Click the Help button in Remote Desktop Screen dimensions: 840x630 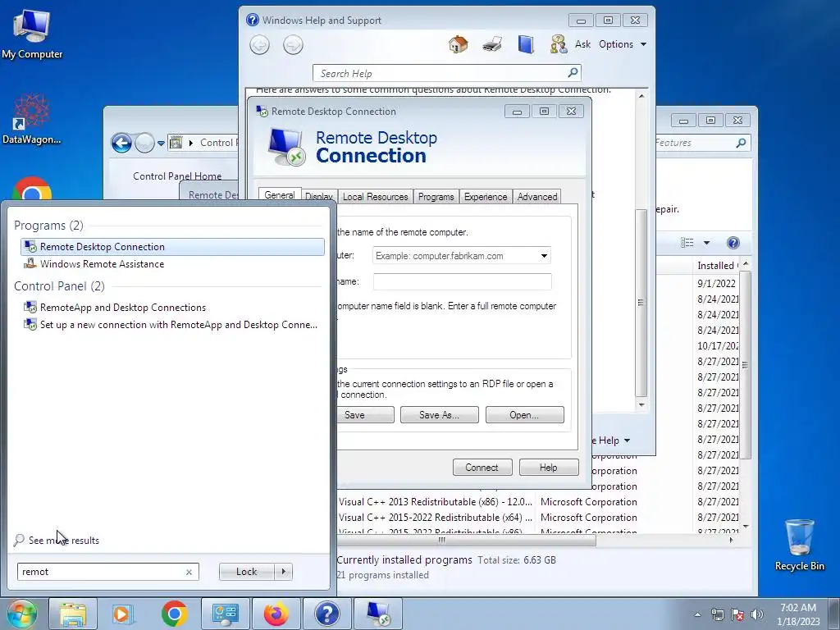pyautogui.click(x=549, y=467)
